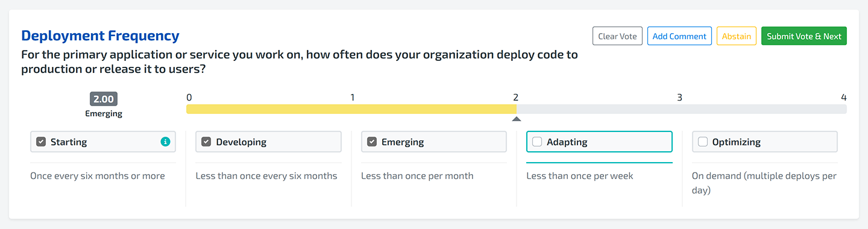Viewport: 868px width, 229px height.
Task: Uncheck the Emerging checkbox
Action: click(x=372, y=142)
